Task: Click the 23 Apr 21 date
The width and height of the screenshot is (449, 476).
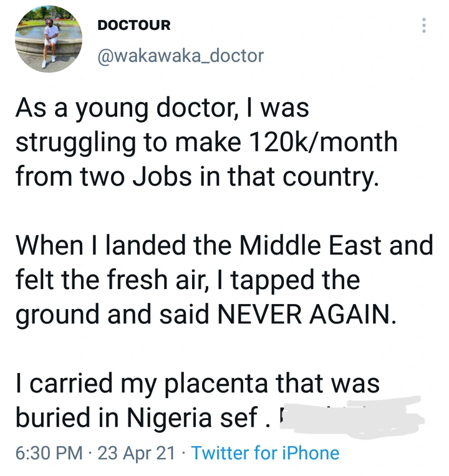Action: pos(137,453)
